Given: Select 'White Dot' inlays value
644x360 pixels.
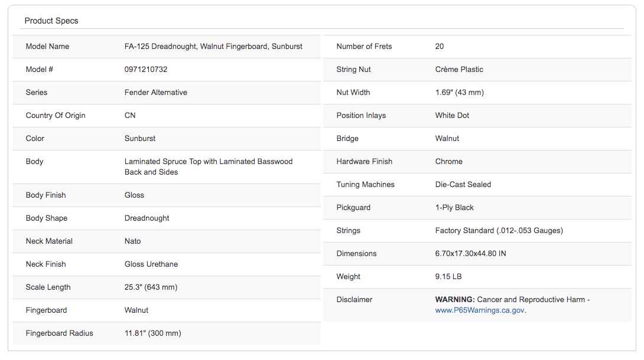Looking at the screenshot, I should point(452,115).
